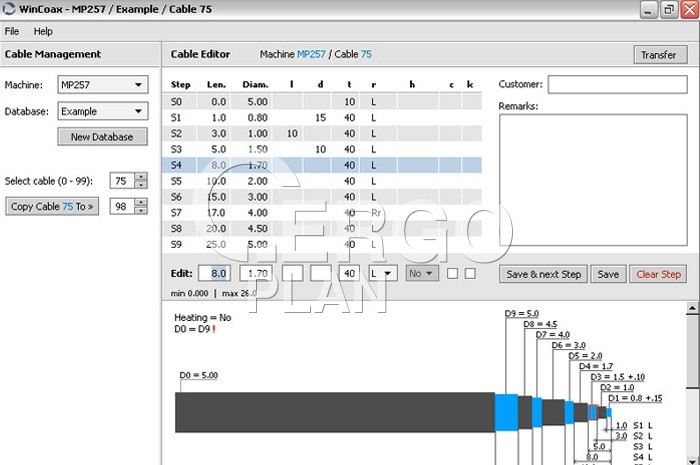Click the MP257 machine link in Cable Editor header
The width and height of the screenshot is (700, 465).
point(311,54)
